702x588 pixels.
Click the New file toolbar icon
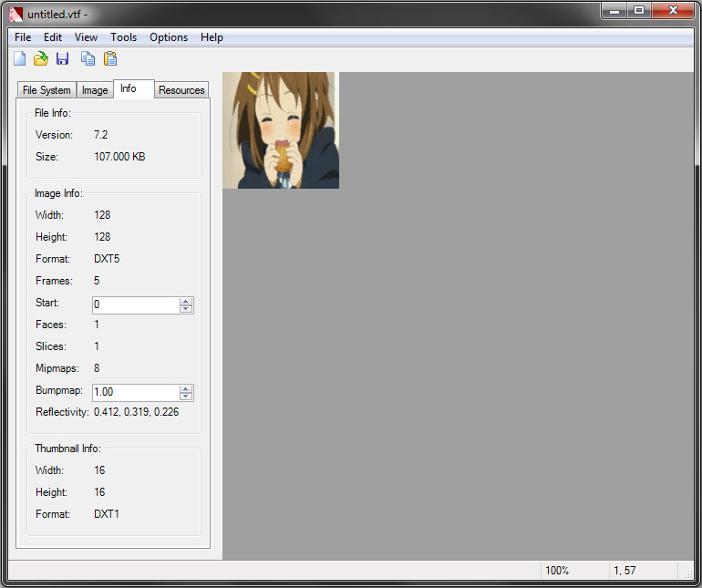pyautogui.click(x=20, y=58)
